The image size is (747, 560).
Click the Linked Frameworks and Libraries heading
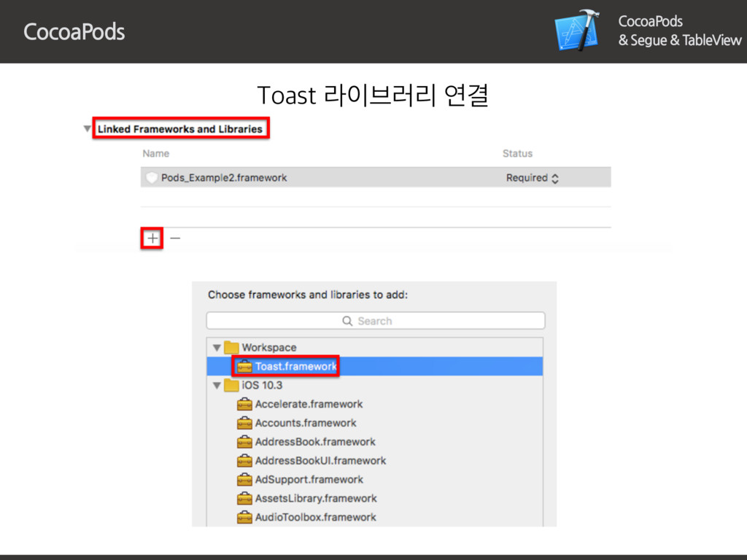pyautogui.click(x=180, y=129)
